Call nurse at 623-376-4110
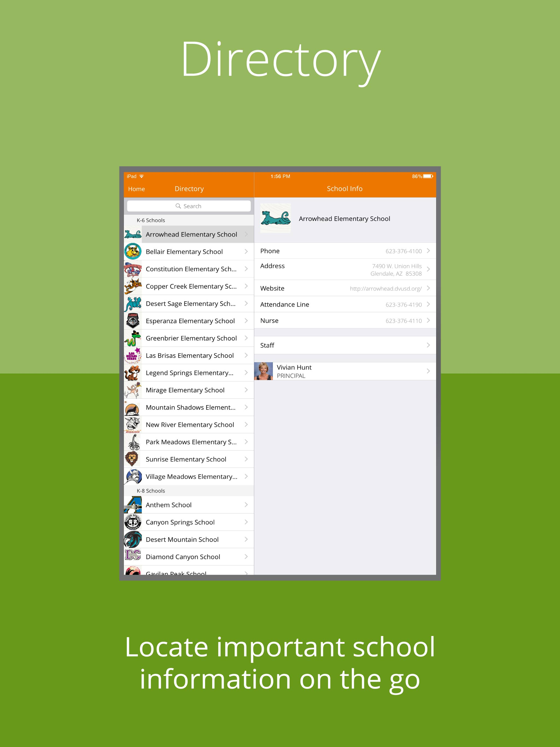 tap(404, 321)
